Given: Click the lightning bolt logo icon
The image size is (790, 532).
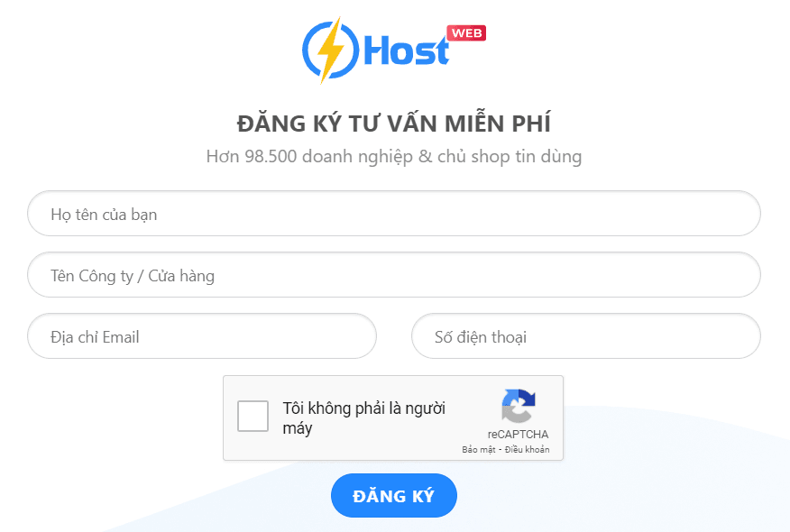Looking at the screenshot, I should (x=330, y=50).
